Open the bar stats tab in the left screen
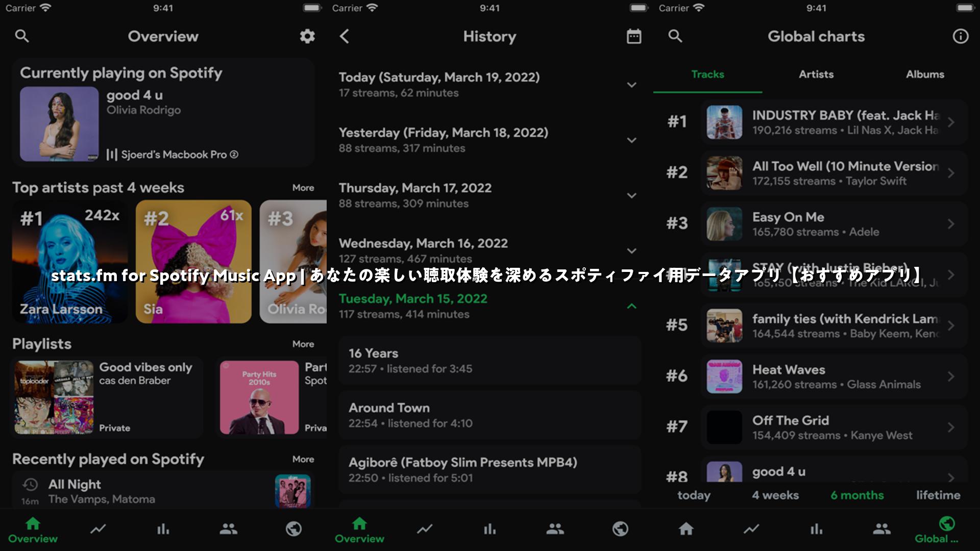 point(163,529)
